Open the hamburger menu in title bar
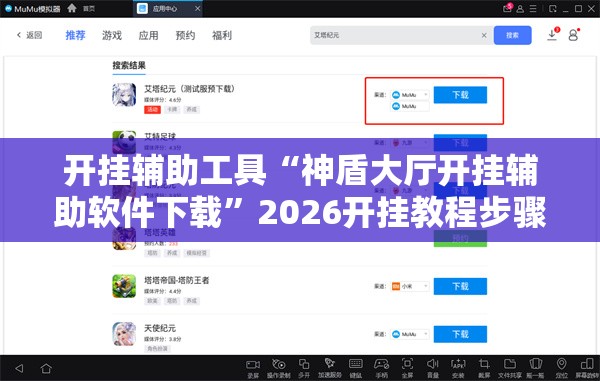 [x=533, y=8]
